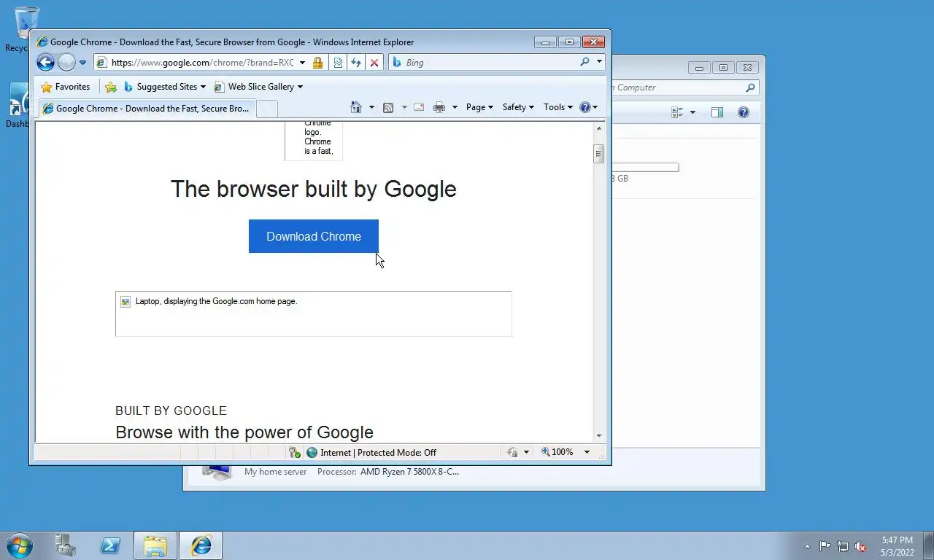Open the Help question mark menu
934x560 pixels.
(588, 107)
